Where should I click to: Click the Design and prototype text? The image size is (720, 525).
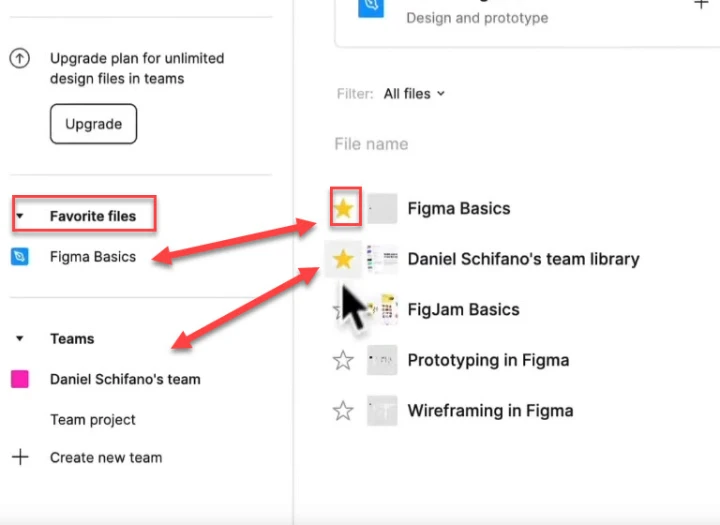coord(477,18)
